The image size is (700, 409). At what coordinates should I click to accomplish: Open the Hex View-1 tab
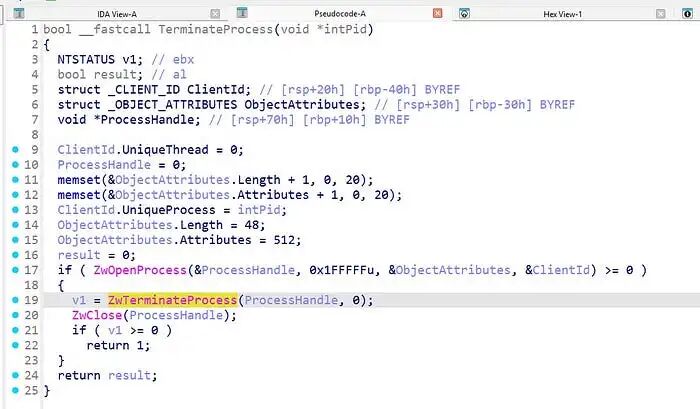pos(562,14)
